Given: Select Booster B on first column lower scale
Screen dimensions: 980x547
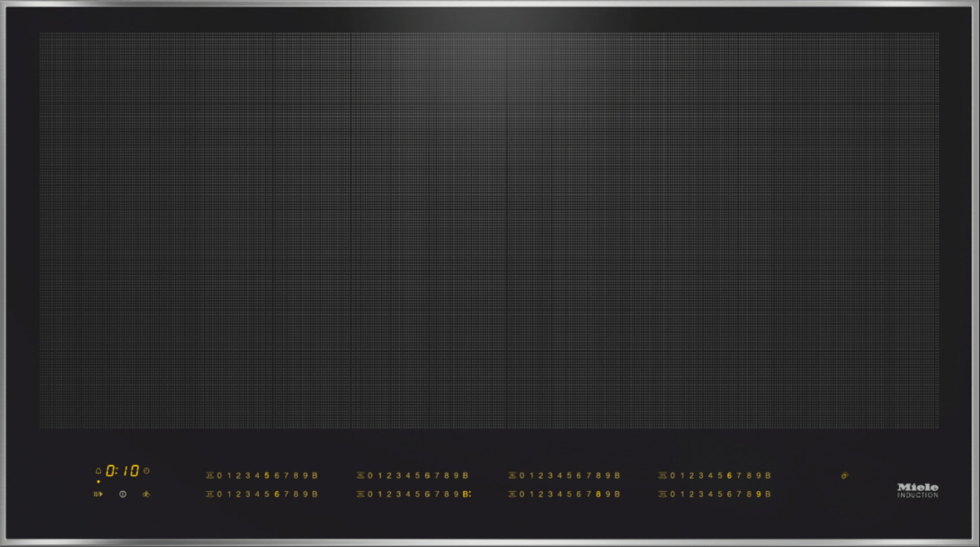Looking at the screenshot, I should click(315, 494).
